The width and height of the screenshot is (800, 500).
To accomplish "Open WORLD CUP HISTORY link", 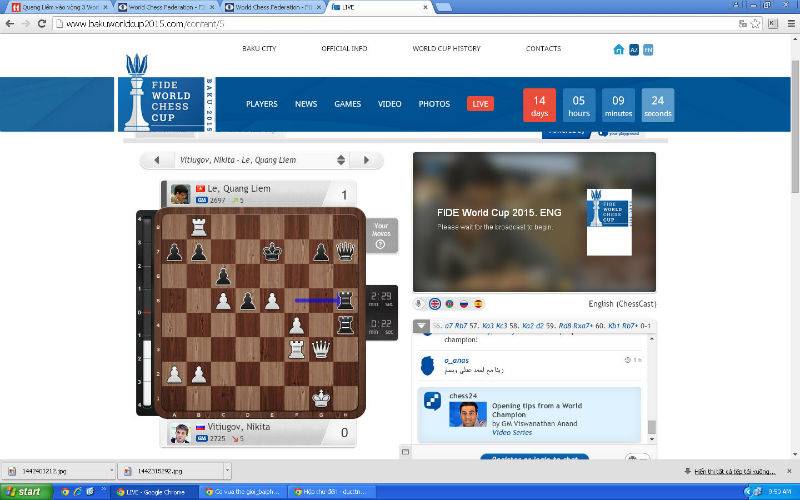I will coord(446,48).
